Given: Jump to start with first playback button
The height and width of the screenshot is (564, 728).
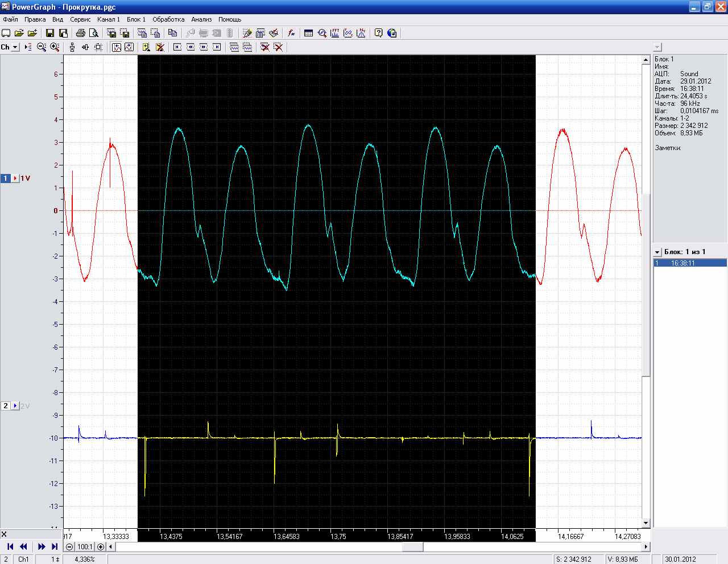Looking at the screenshot, I should (x=10, y=546).
